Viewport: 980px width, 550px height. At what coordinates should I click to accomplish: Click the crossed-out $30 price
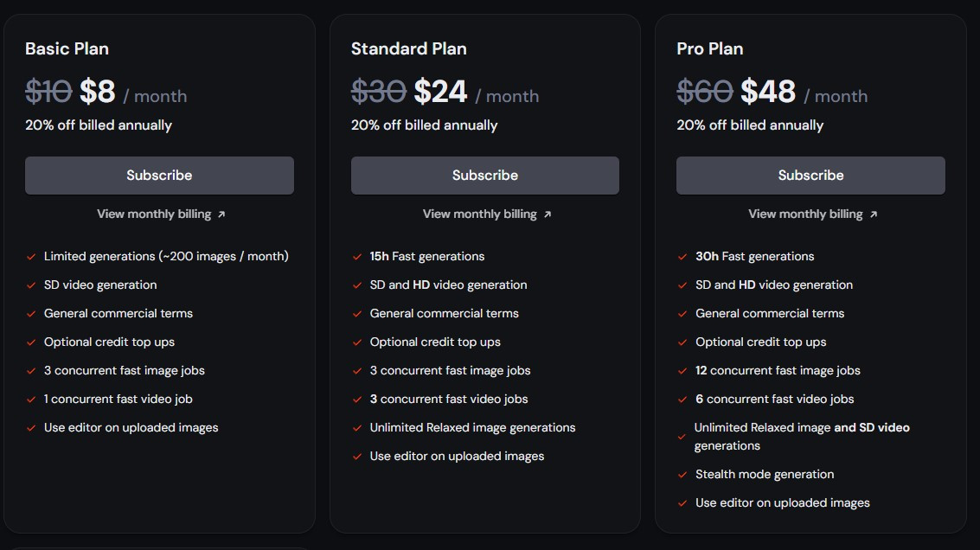pos(378,92)
